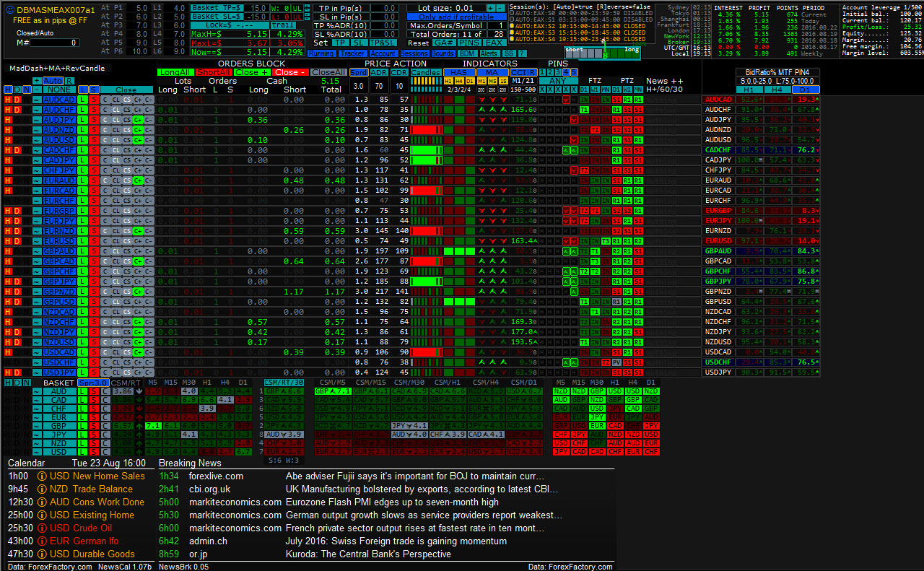Click the C+ button in CADJPY row

(x=139, y=160)
